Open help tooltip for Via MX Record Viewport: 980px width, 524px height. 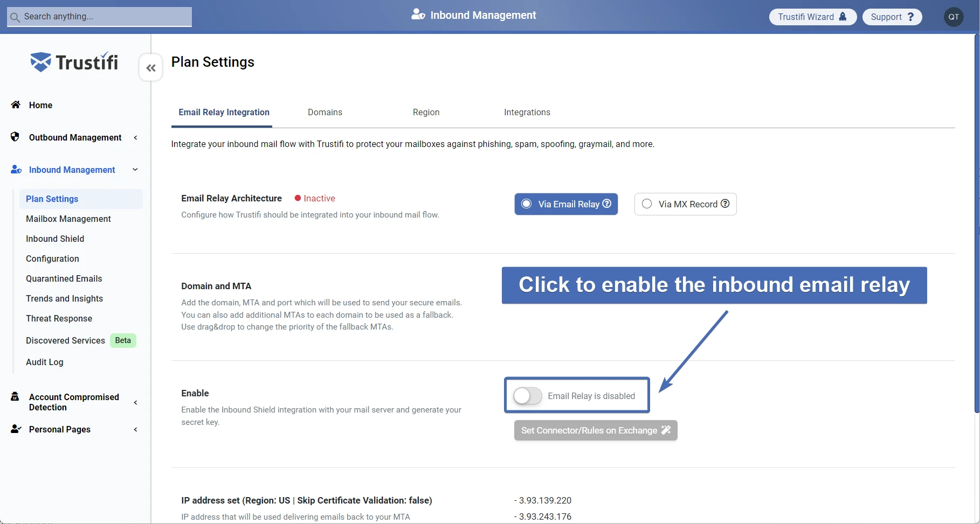[725, 204]
